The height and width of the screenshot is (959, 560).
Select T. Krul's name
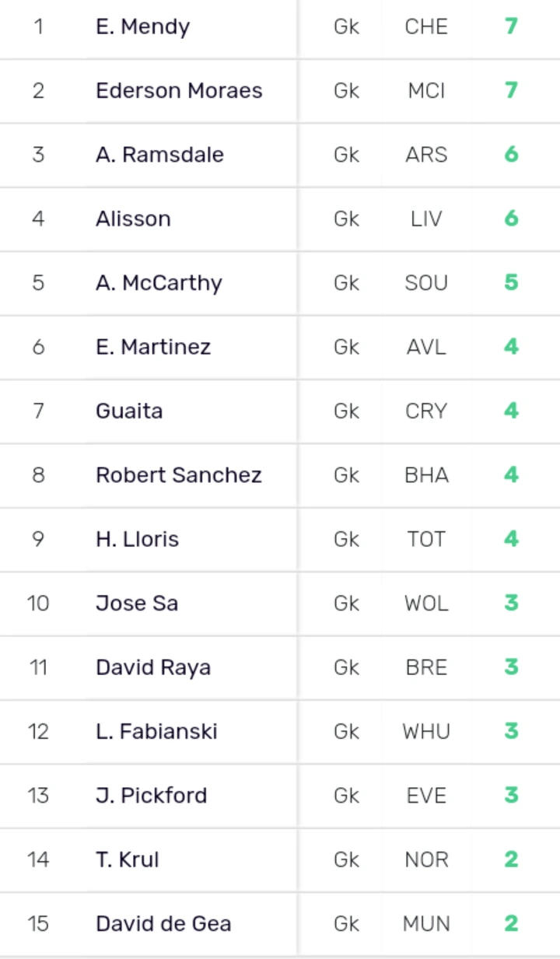point(128,859)
